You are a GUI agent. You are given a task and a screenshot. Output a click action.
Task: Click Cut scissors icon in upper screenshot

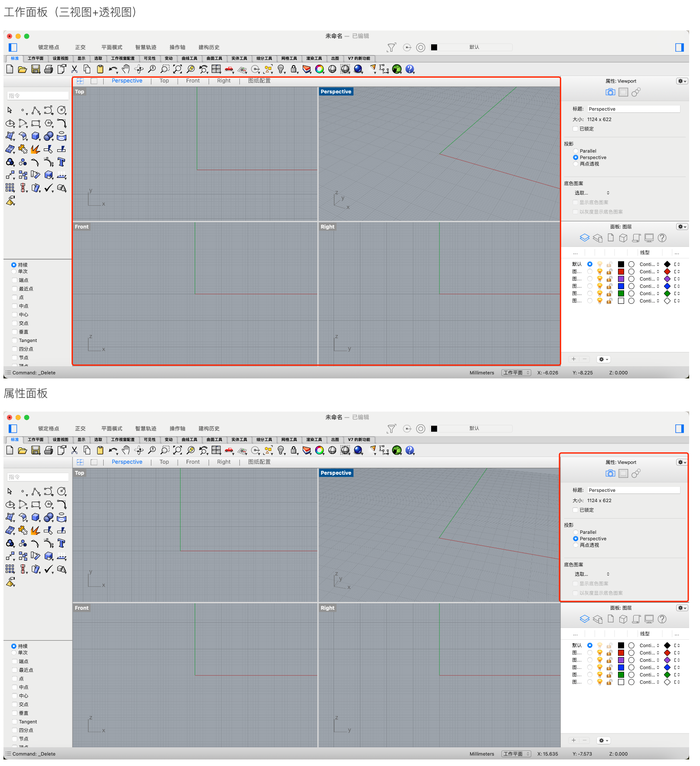(74, 69)
